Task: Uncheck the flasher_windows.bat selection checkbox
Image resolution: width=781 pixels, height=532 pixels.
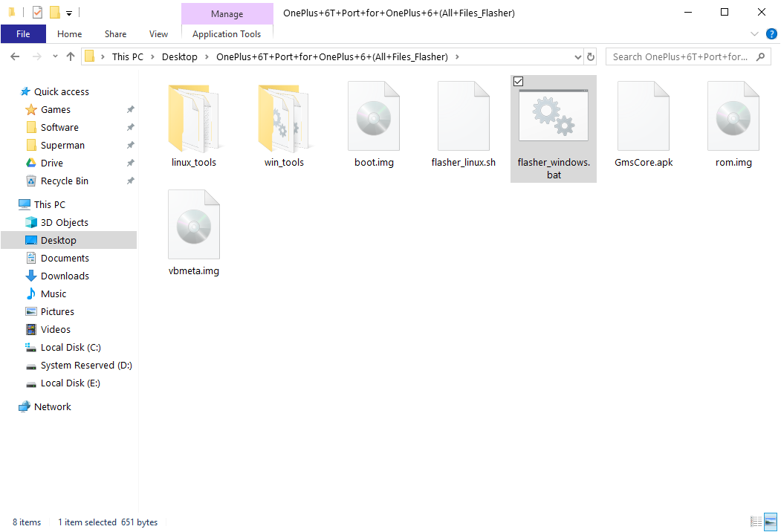Action: point(518,81)
